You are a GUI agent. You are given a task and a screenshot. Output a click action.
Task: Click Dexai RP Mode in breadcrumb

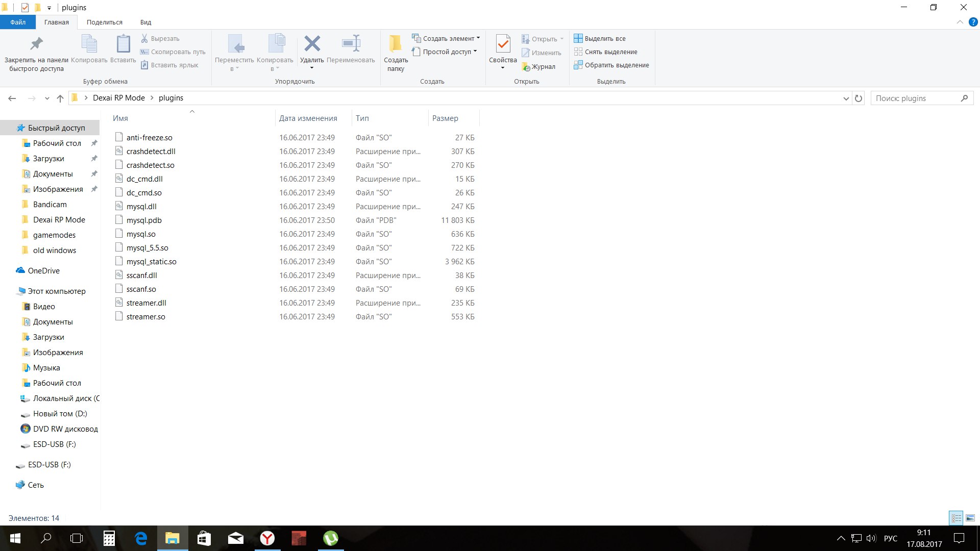[x=119, y=98]
